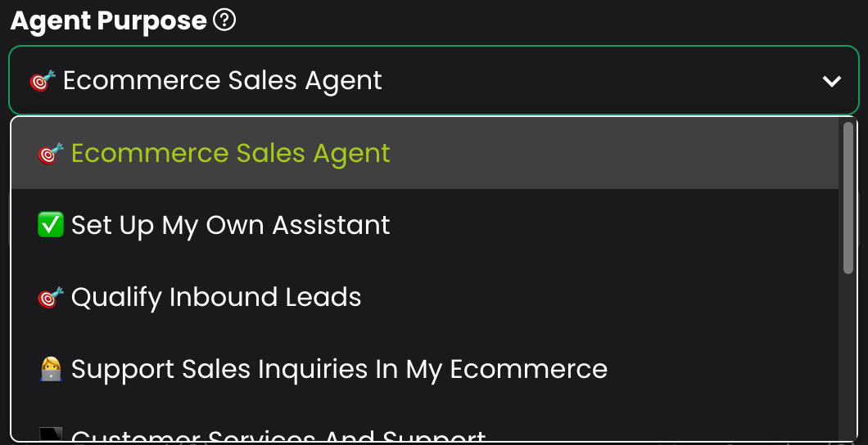868x445 pixels.
Task: Click dart icon next to Qualify Inbound Leads
Action: click(x=51, y=297)
